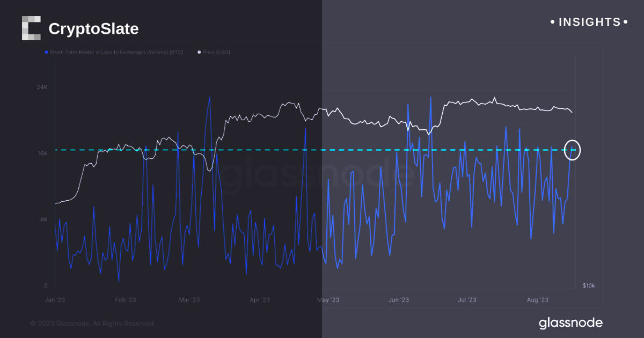Click the INSIGHTS label in top right

(589, 22)
